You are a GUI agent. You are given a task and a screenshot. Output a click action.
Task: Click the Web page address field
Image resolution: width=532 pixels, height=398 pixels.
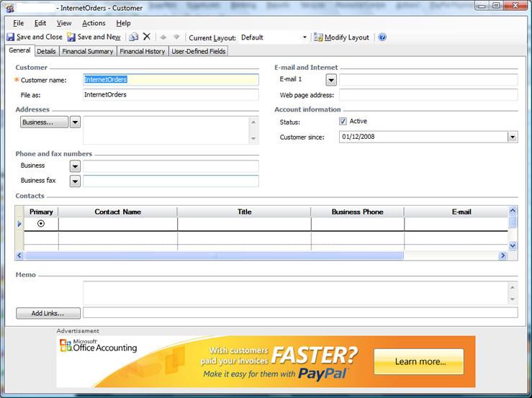click(428, 95)
